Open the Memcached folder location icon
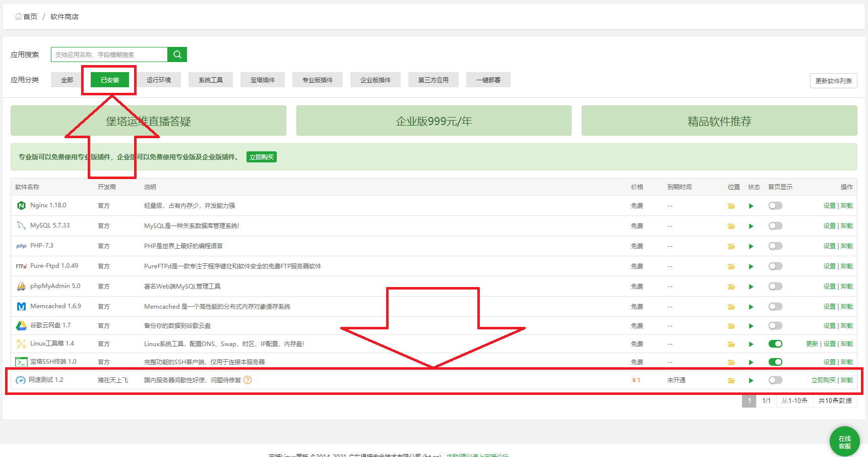This screenshot has height=457, width=868. click(731, 307)
